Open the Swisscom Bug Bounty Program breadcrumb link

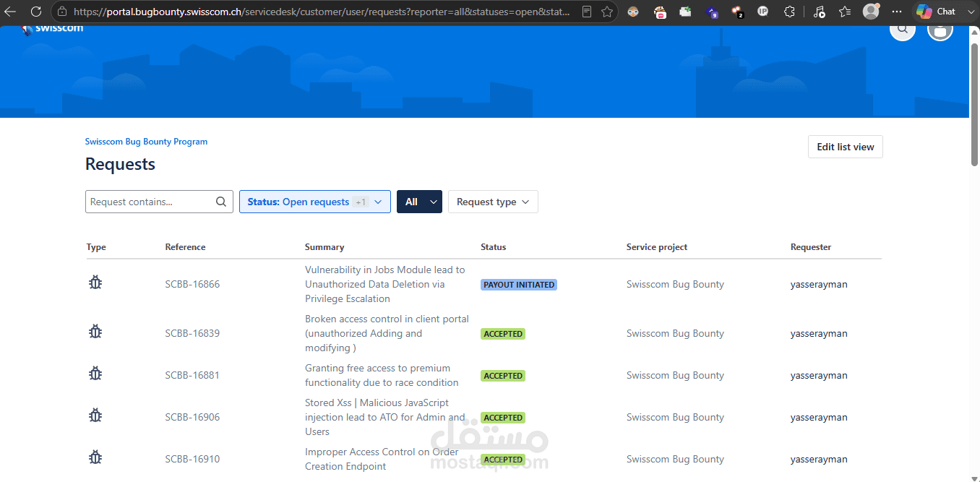pyautogui.click(x=146, y=142)
